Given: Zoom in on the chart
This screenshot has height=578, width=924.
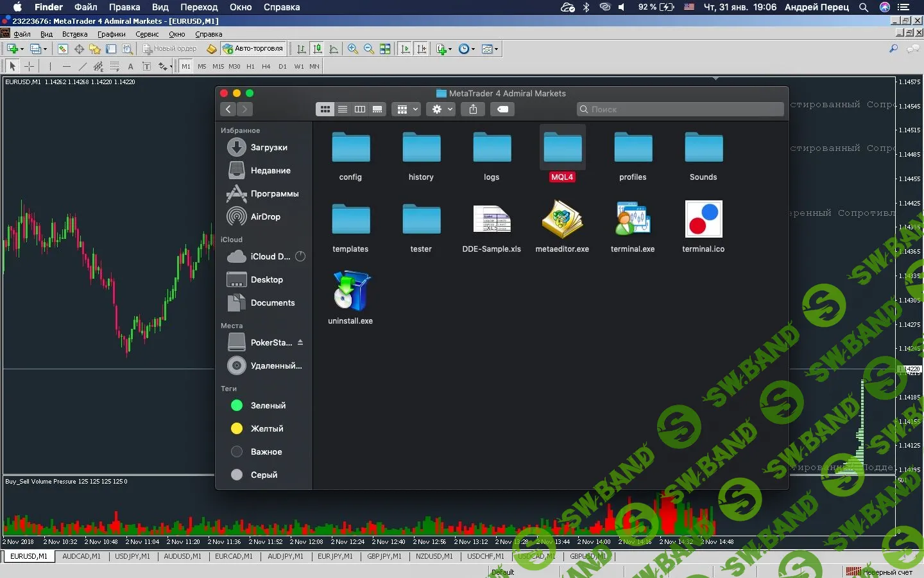Looking at the screenshot, I should pos(352,49).
